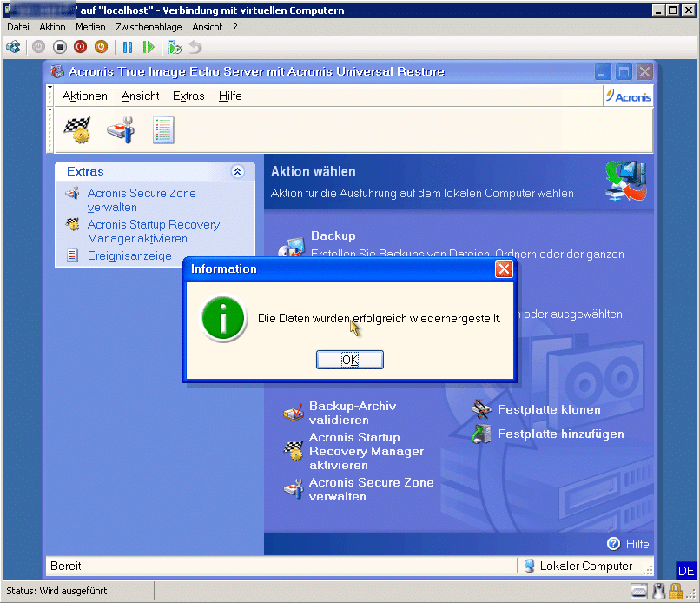Click the Secure Zone icon in sidebar
This screenshot has height=603, width=700.
(72, 194)
